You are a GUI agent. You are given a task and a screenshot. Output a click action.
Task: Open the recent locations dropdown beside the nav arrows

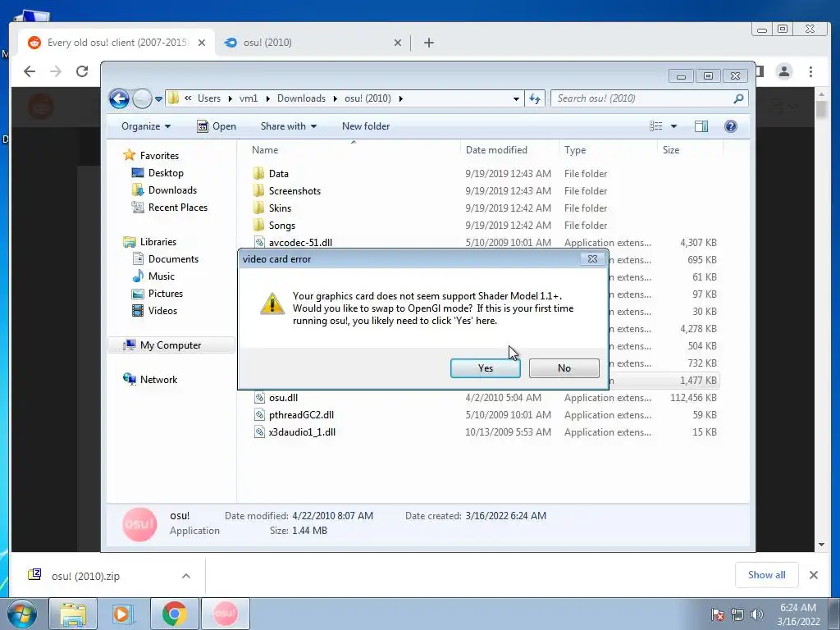(x=158, y=99)
